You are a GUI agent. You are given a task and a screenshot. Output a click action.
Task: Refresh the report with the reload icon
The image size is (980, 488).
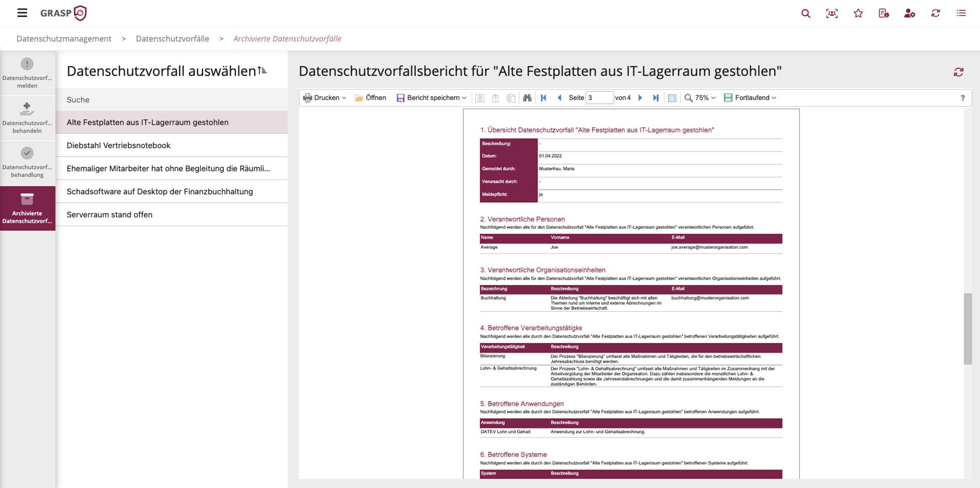959,72
